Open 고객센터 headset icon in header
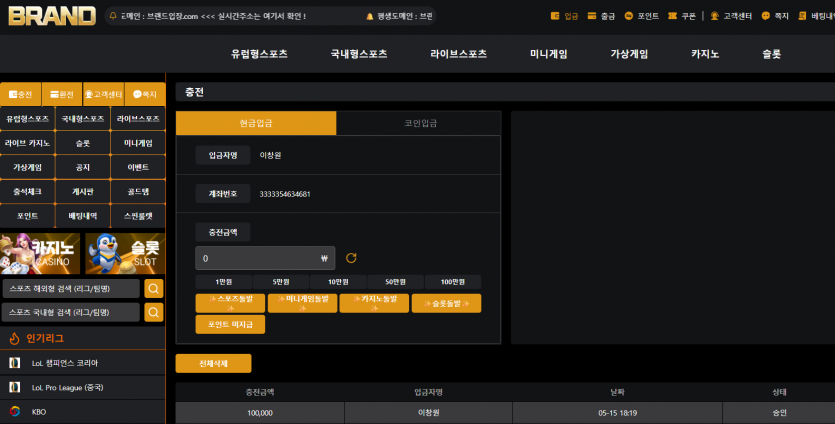This screenshot has width=835, height=424. pos(715,16)
